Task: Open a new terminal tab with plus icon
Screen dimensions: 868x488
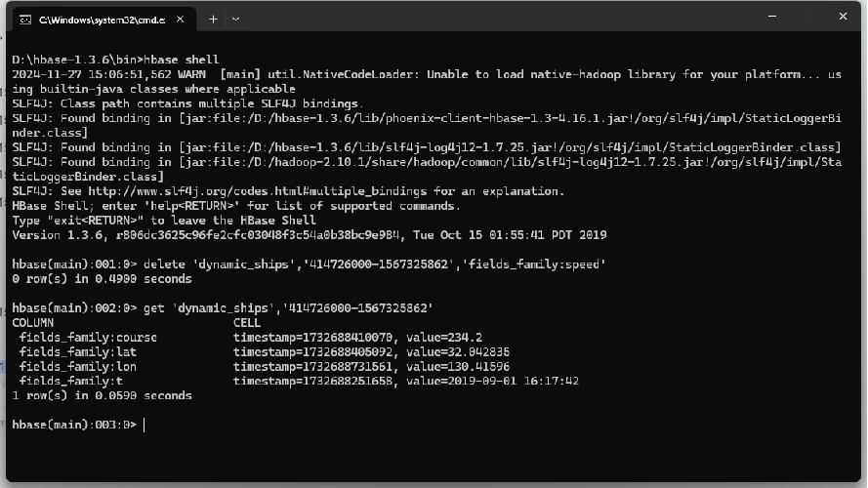Action: (x=213, y=20)
